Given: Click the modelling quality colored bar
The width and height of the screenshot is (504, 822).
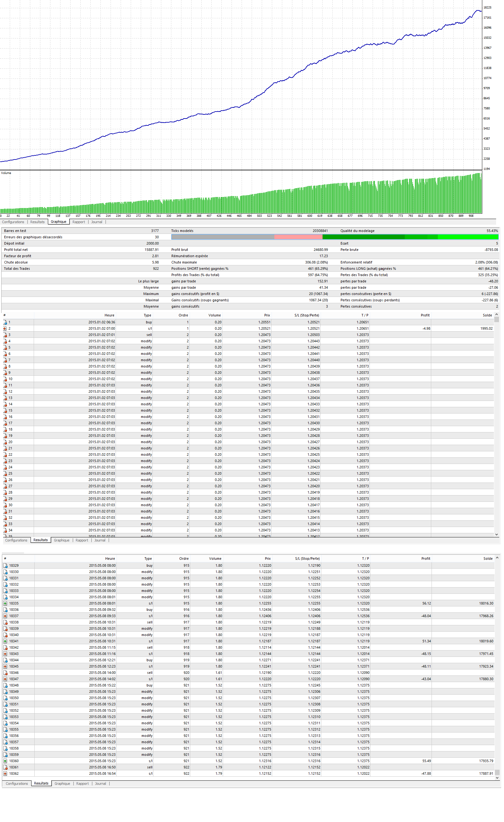Looking at the screenshot, I should [x=335, y=237].
